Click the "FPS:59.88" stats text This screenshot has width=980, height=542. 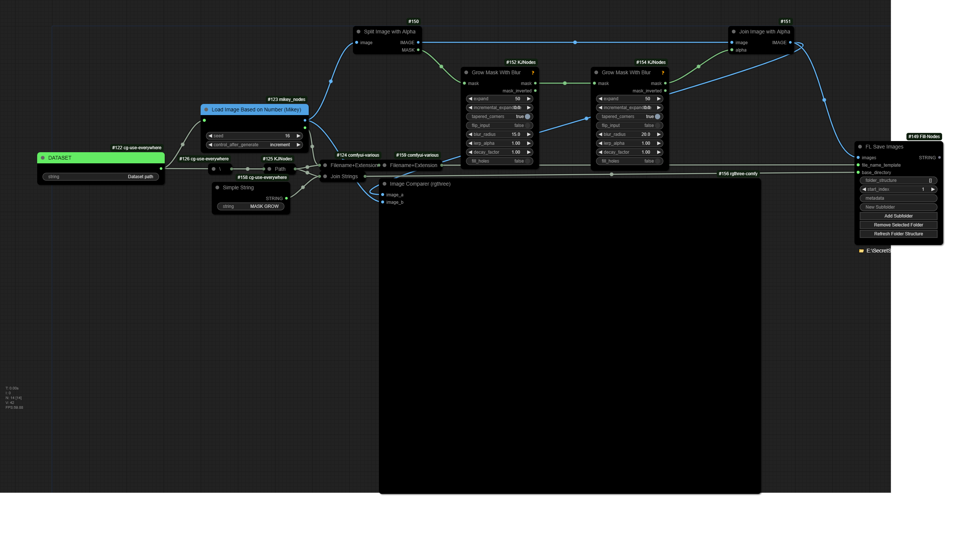pyautogui.click(x=14, y=408)
